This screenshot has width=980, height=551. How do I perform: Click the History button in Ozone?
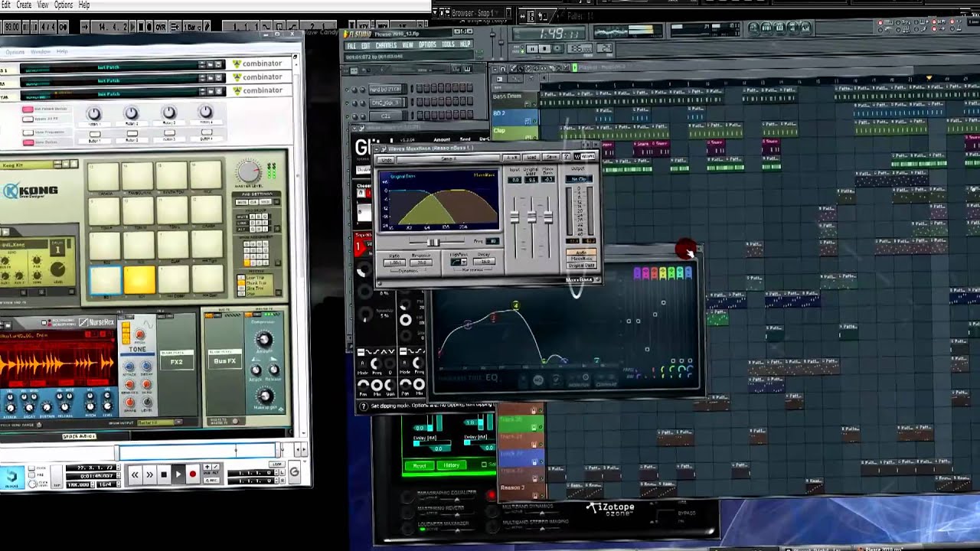point(452,465)
